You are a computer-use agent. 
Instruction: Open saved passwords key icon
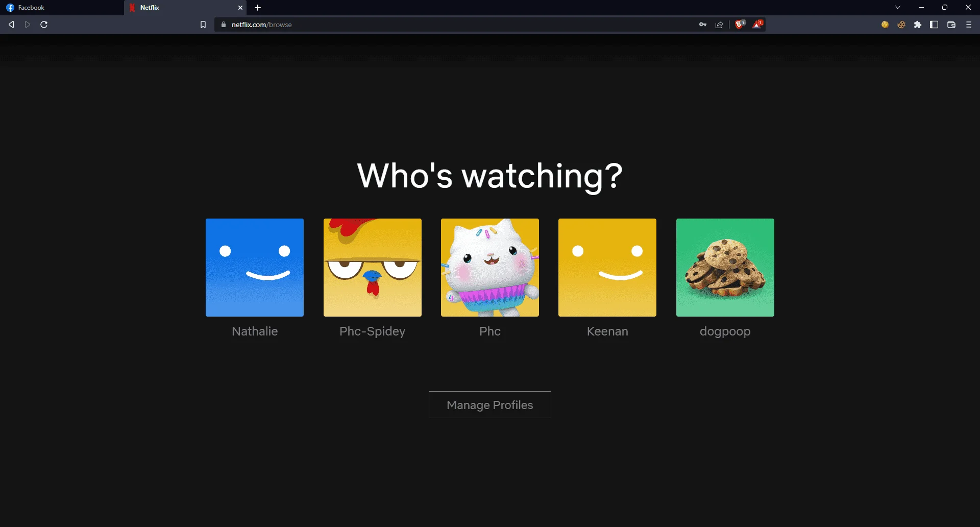pos(703,25)
